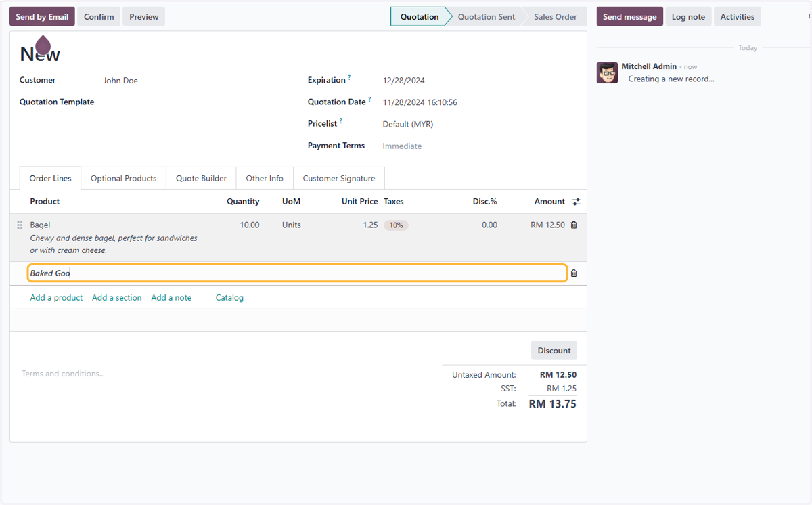Click the Send by Email button

click(42, 16)
